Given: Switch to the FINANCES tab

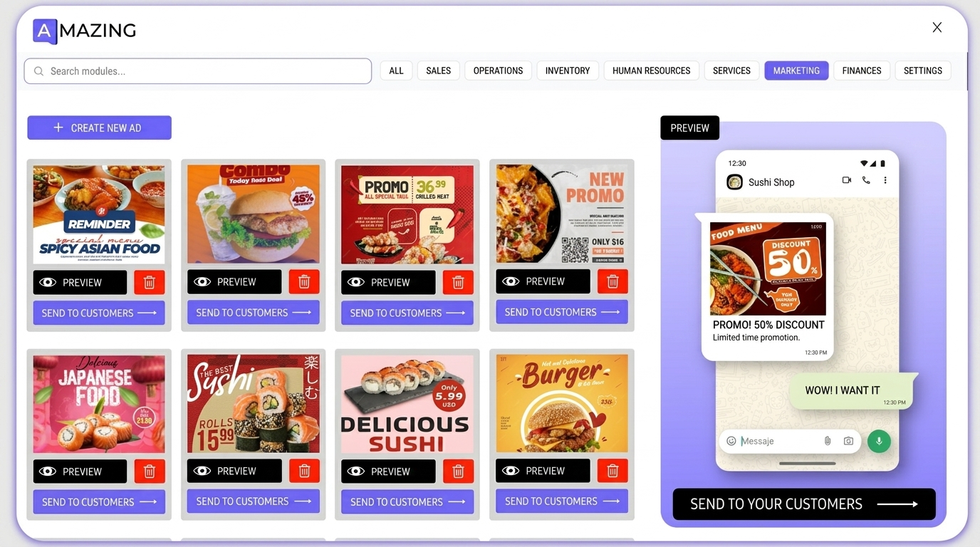Looking at the screenshot, I should click(x=862, y=71).
